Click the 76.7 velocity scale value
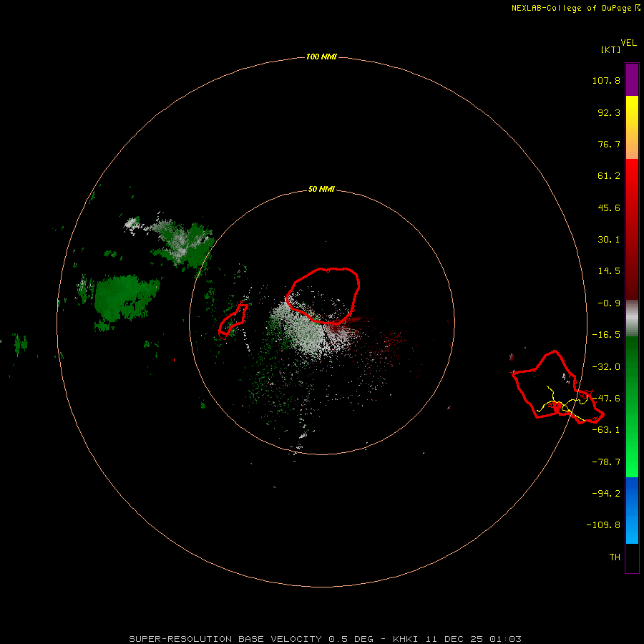This screenshot has height=644, width=644. 609,144
